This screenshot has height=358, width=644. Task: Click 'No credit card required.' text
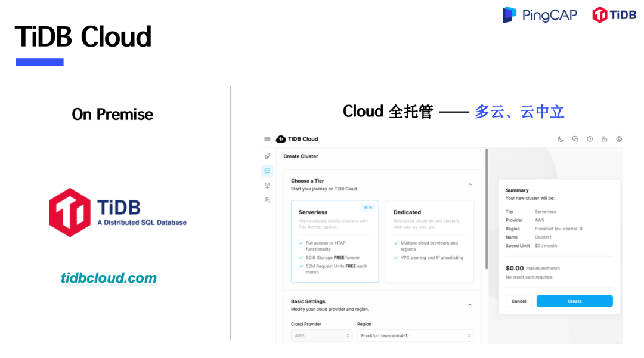[530, 277]
